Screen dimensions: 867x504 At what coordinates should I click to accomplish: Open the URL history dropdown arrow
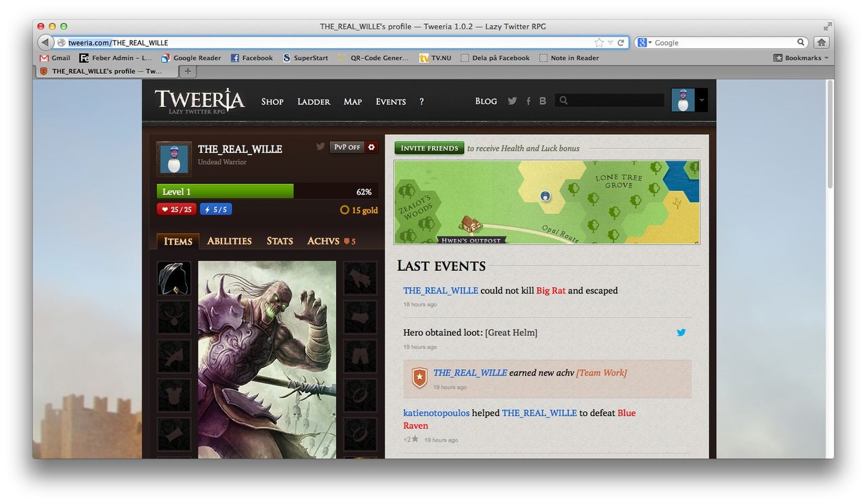(610, 43)
